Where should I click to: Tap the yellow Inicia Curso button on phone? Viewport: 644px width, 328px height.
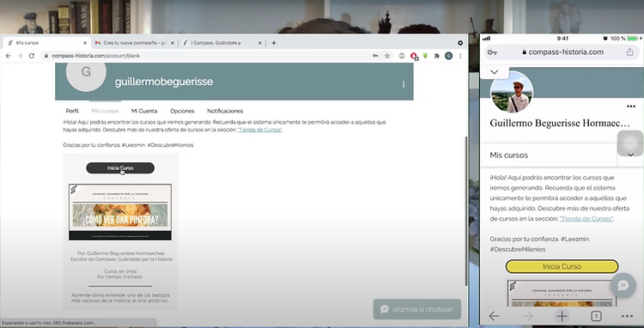(562, 266)
